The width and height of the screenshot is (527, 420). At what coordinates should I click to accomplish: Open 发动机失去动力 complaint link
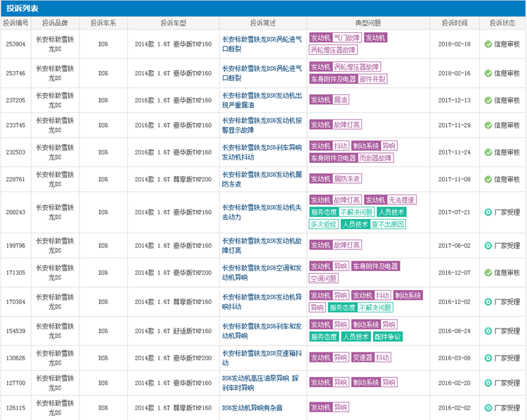(262, 212)
